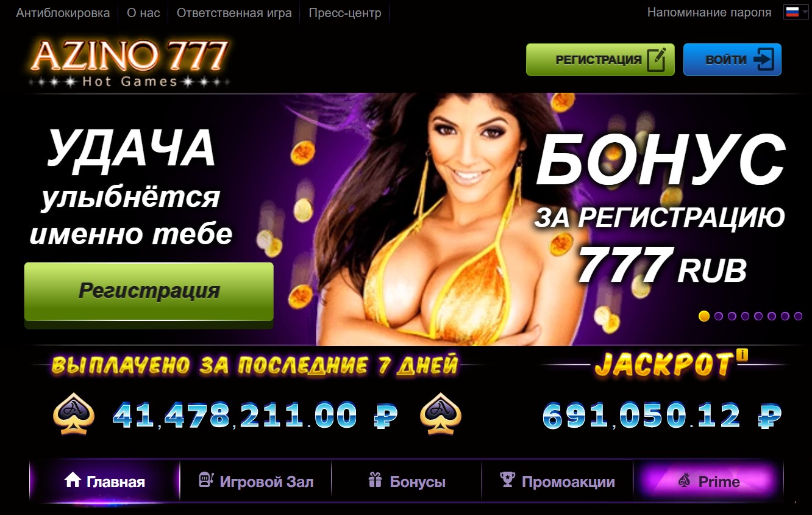The image size is (812, 515).
Task: Click the slot machine icon for Игровой Зал
Action: coord(206,480)
